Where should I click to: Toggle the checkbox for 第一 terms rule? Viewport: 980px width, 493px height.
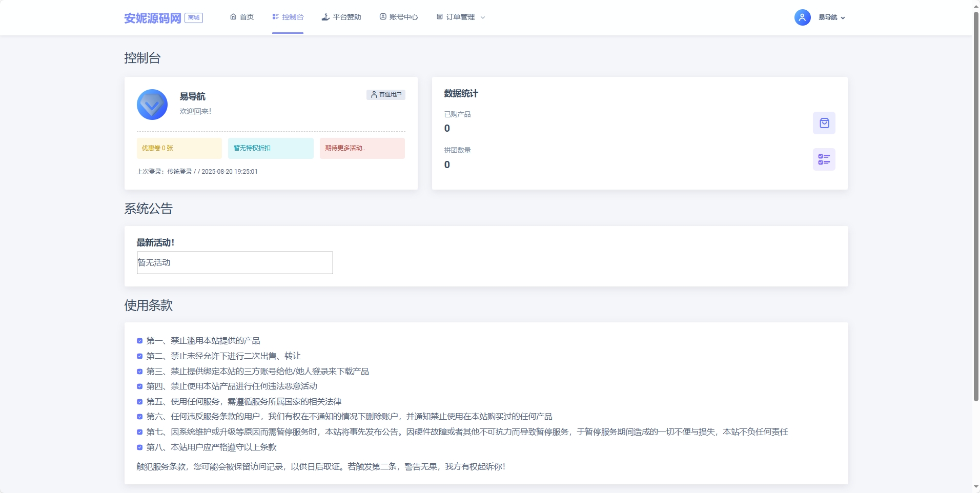coord(138,340)
